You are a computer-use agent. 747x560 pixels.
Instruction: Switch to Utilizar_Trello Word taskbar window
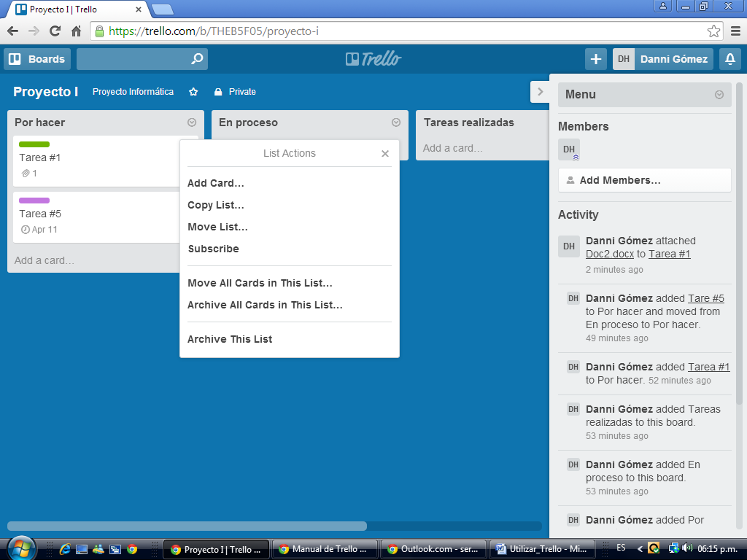pyautogui.click(x=542, y=549)
